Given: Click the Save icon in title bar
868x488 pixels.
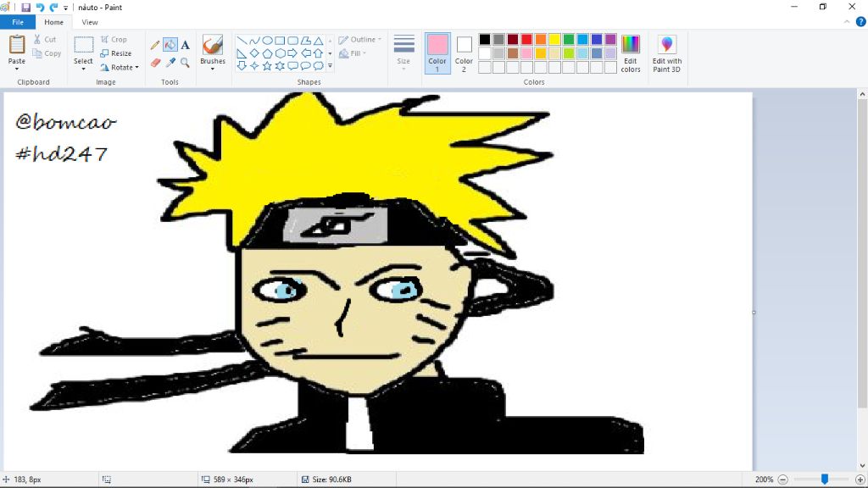Looking at the screenshot, I should (x=26, y=7).
